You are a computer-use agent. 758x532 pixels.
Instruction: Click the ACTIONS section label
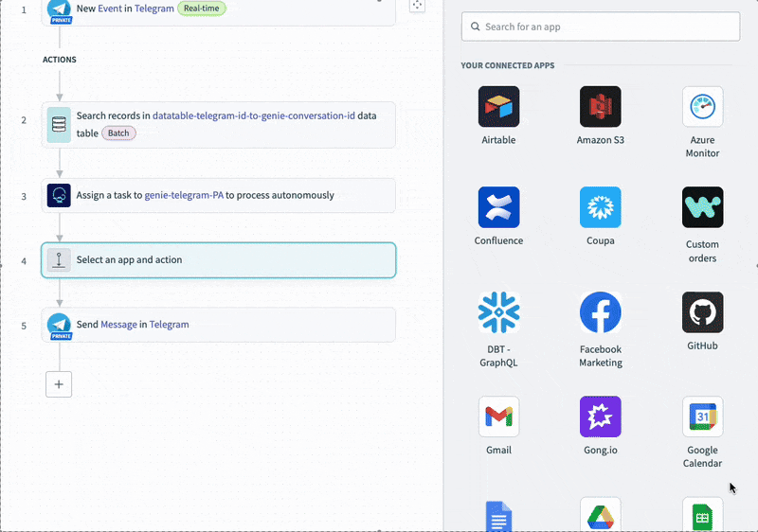tap(60, 60)
